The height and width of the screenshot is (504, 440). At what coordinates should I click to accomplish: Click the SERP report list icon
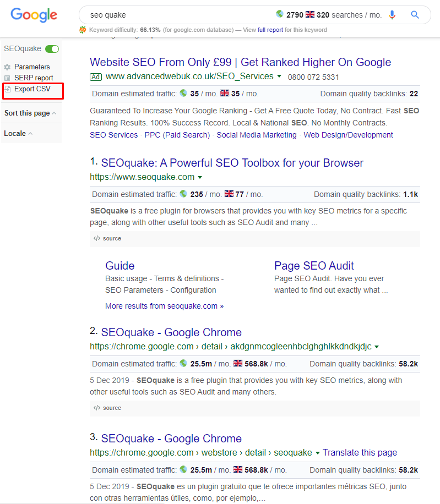coord(7,78)
